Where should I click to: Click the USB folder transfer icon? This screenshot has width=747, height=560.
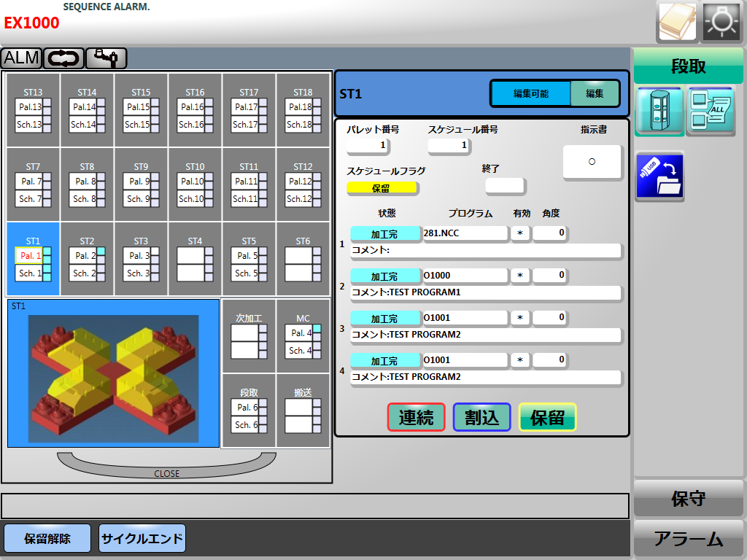pyautogui.click(x=659, y=176)
